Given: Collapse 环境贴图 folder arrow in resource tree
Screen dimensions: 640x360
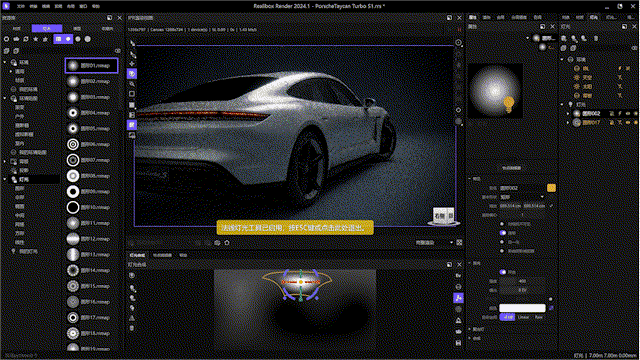Looking at the screenshot, I should 5,98.
